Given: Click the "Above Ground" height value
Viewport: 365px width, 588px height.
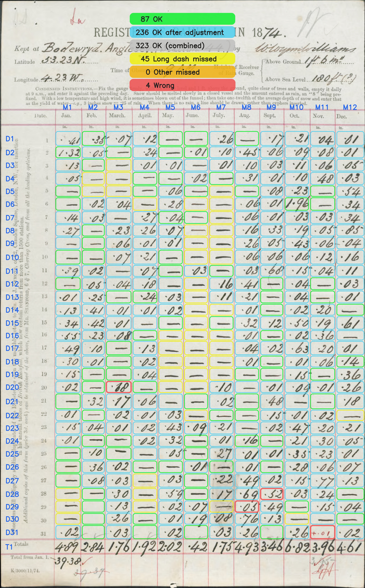Looking at the screenshot, I should point(325,60).
